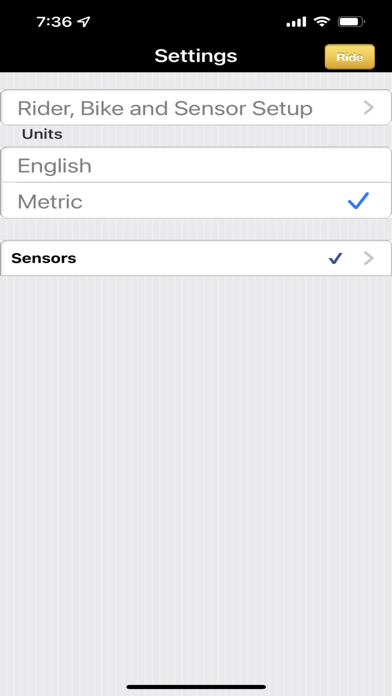Expand the Rider, Bike and Sensor Setup chevron
392x696 pixels.
(x=369, y=107)
